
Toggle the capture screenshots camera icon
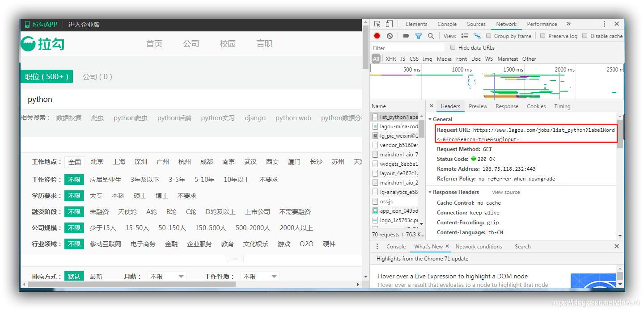click(x=406, y=36)
